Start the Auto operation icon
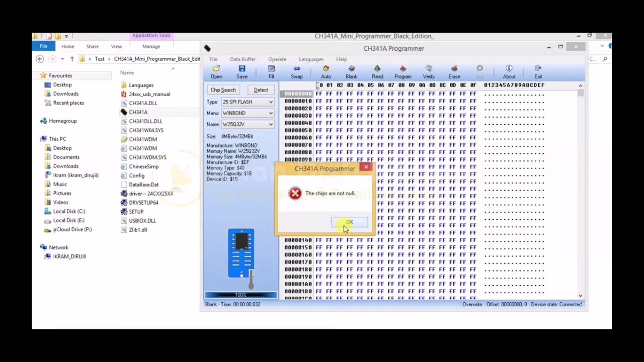The width and height of the screenshot is (644, 362). [x=326, y=69]
